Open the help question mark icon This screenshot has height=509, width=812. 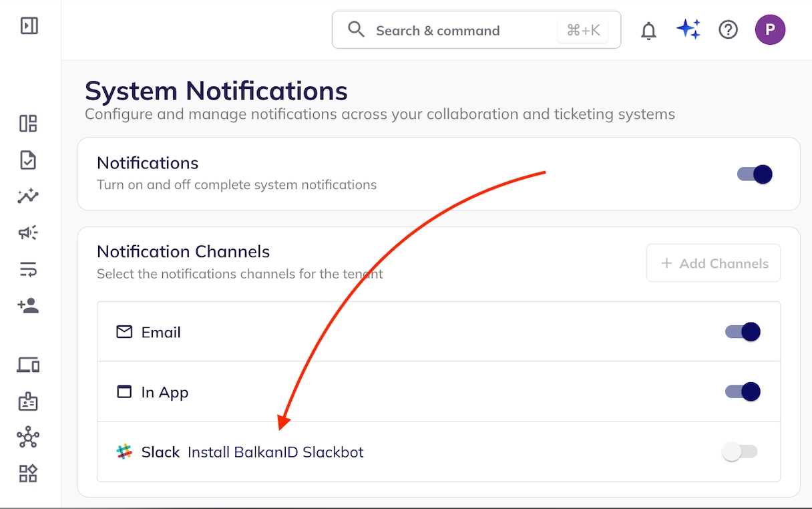click(728, 29)
